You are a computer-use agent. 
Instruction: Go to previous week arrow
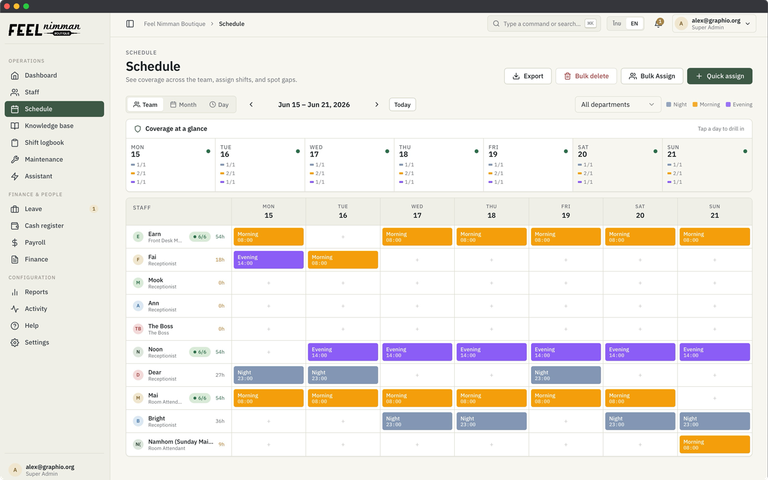[x=251, y=104]
